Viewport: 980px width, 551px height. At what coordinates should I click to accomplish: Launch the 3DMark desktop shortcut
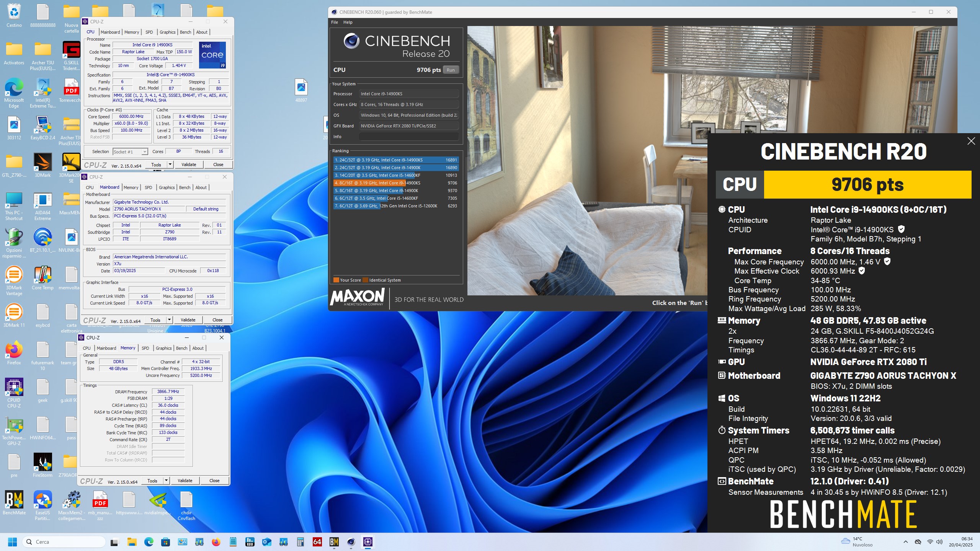point(42,165)
